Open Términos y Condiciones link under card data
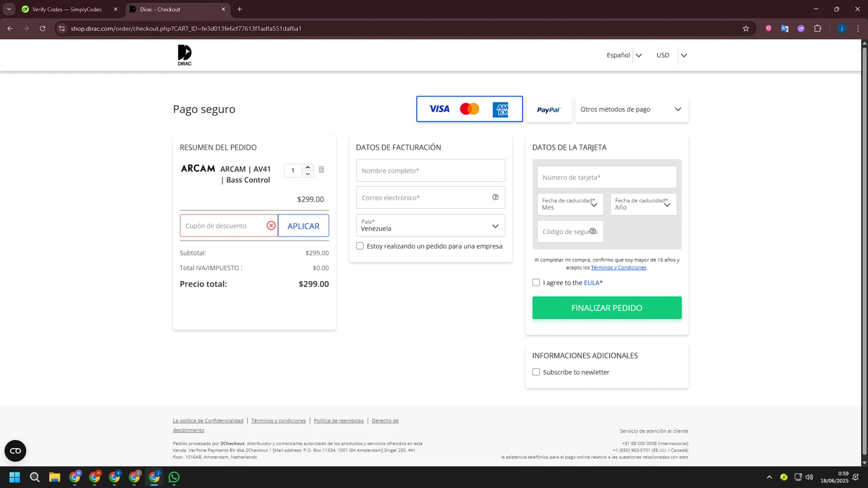The width and height of the screenshot is (868, 488). pos(618,268)
